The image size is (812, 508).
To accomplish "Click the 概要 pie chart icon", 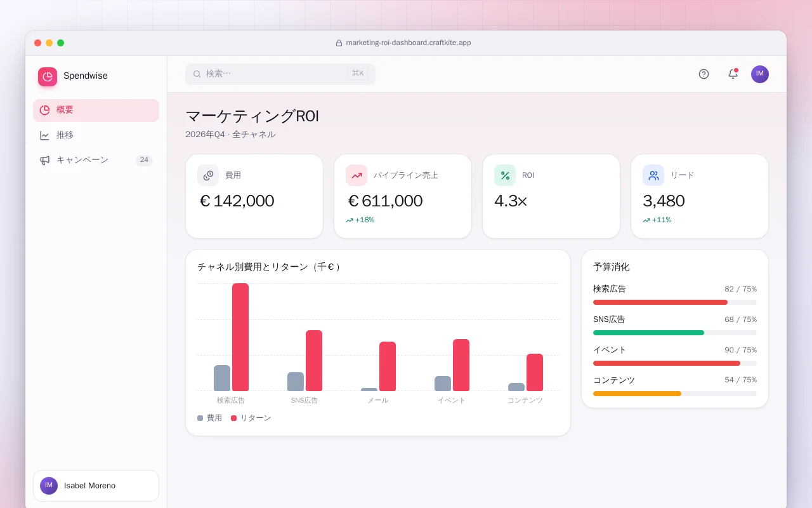I will [44, 110].
